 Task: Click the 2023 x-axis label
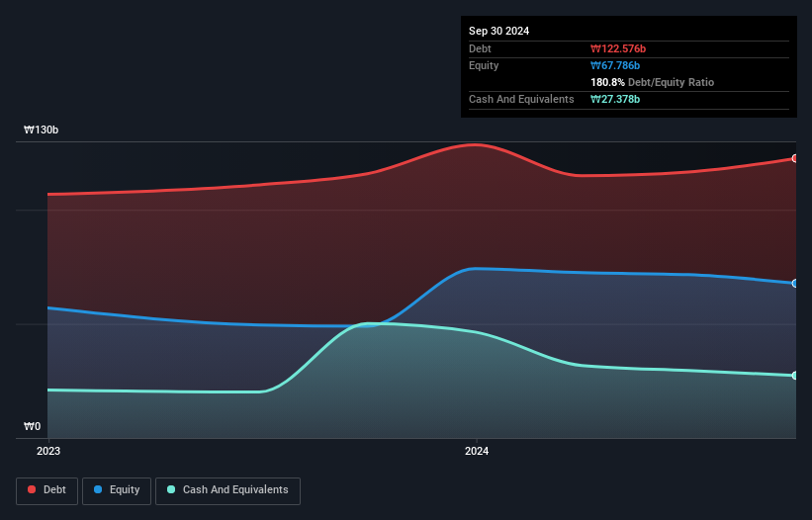tap(48, 451)
